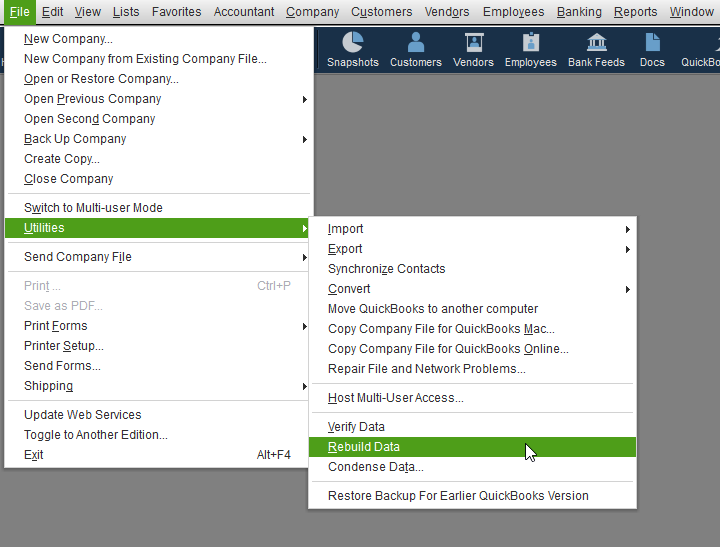Select Restore Backup For Earlier QuickBooks Version

pos(472,496)
